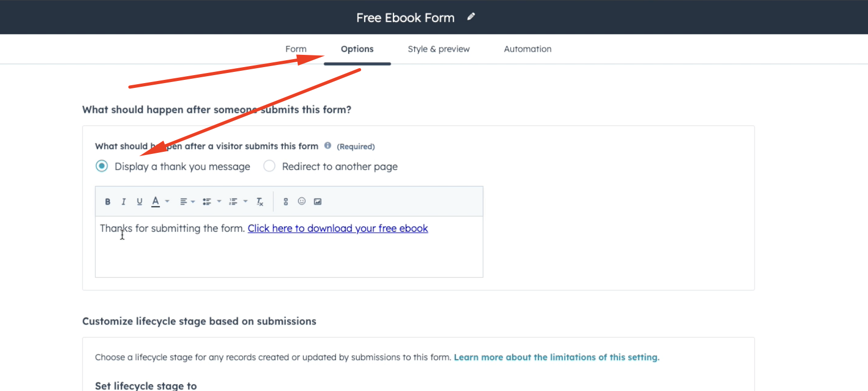Clear formatting with the Tx icon
The height and width of the screenshot is (391, 868).
(260, 201)
